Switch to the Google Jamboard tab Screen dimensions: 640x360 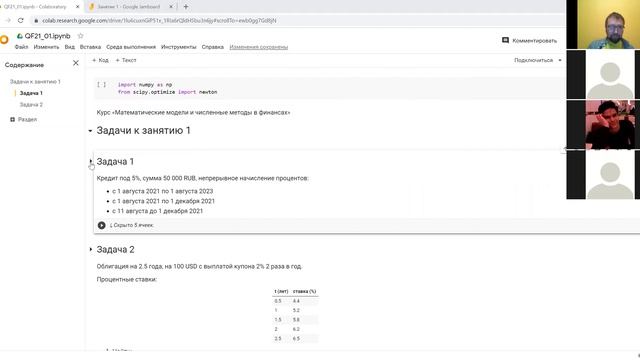coord(128,7)
